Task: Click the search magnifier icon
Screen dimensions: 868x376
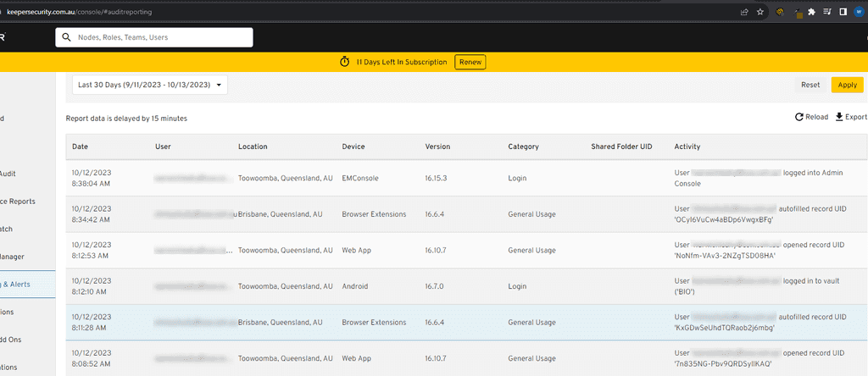Action: [67, 37]
